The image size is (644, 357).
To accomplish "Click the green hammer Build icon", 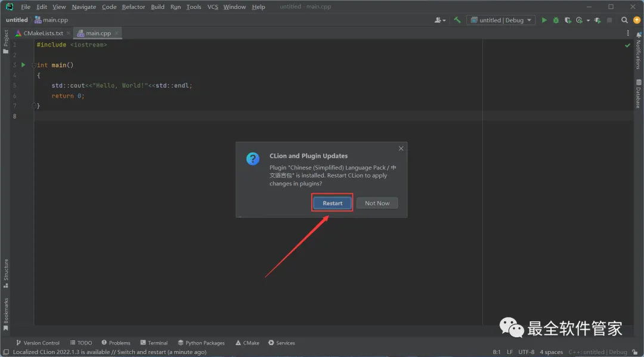I will pyautogui.click(x=457, y=20).
